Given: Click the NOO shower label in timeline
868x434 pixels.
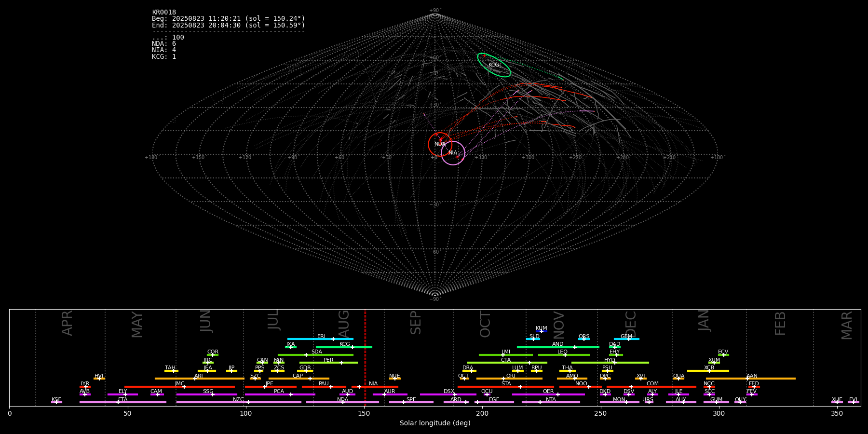Looking at the screenshot, I should pos(582,384).
